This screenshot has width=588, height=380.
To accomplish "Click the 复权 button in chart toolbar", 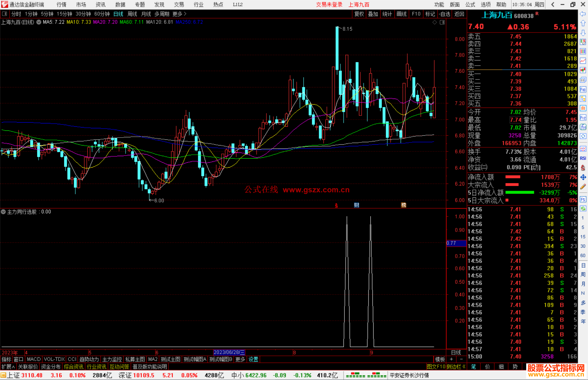I will [359, 14].
